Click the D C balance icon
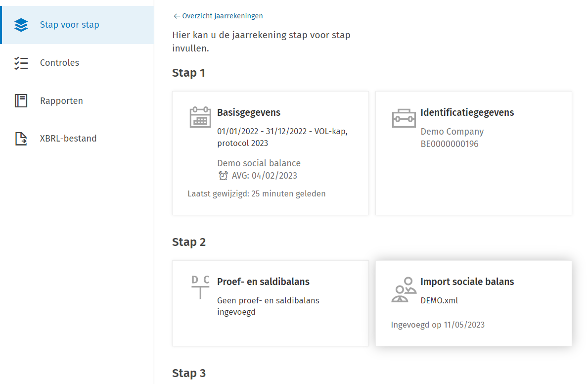The height and width of the screenshot is (384, 588). coord(200,287)
